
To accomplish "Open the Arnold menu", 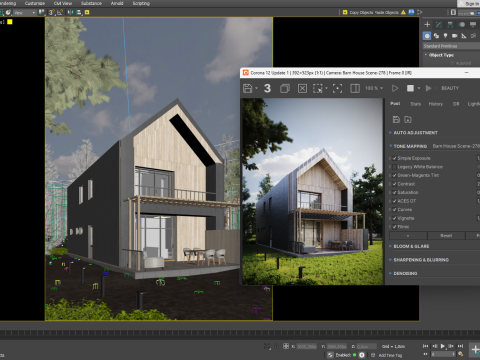I will [117, 3].
